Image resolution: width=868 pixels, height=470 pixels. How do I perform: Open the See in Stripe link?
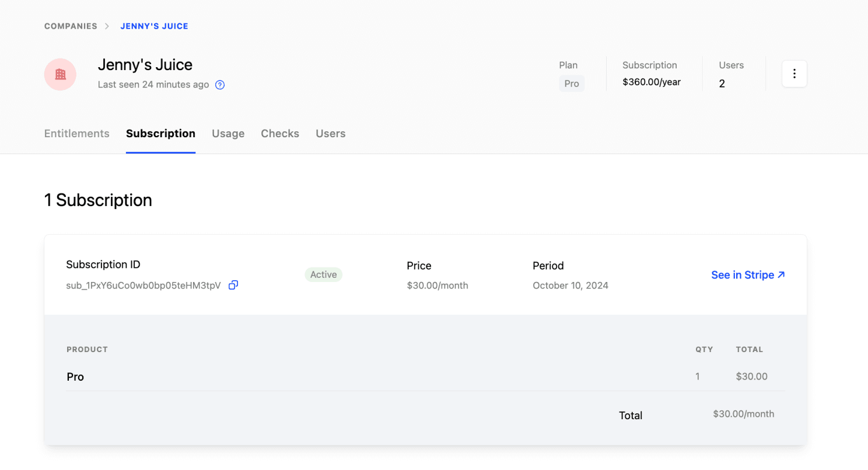point(748,275)
